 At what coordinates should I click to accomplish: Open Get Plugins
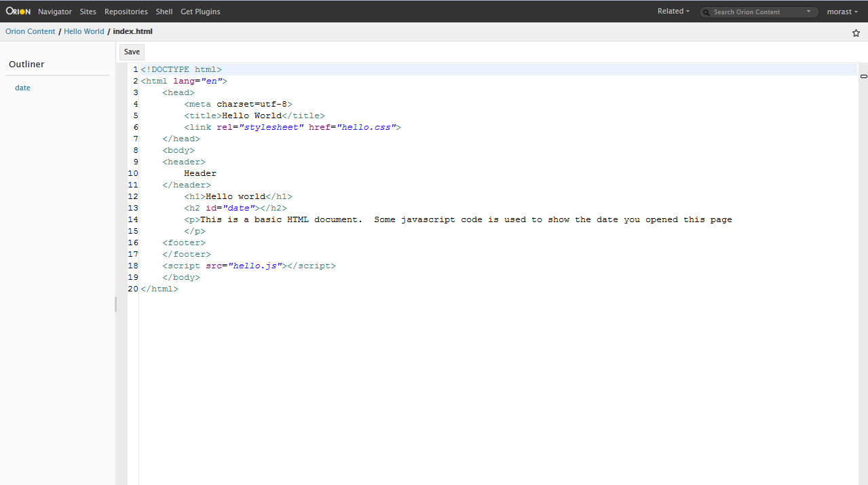(200, 12)
